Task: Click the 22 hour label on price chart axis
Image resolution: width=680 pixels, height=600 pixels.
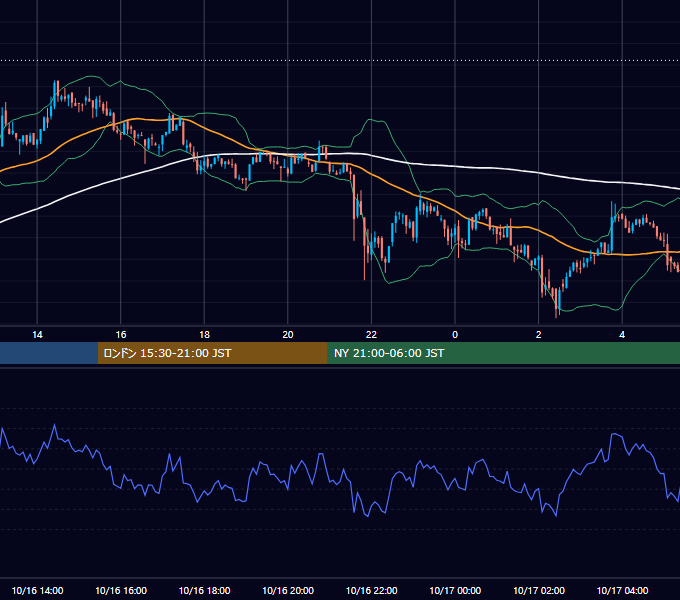Action: 371,335
